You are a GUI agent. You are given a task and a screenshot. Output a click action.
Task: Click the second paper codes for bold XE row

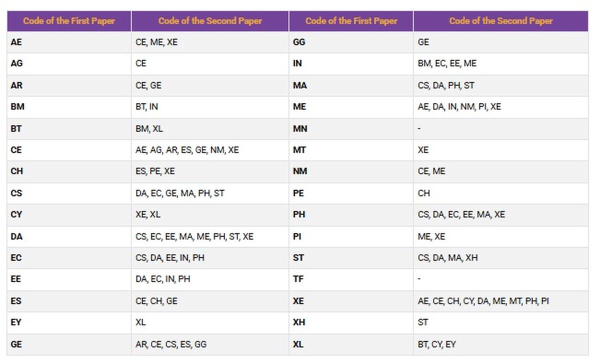[483, 301]
